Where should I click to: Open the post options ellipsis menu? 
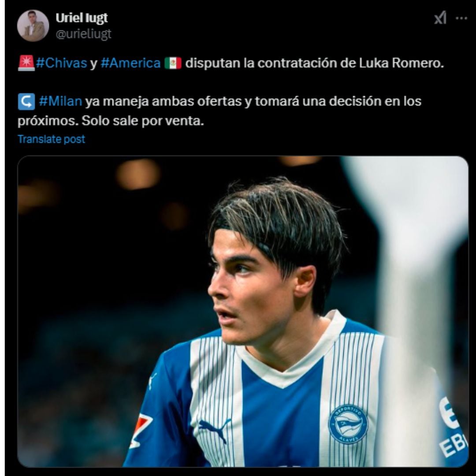(461, 18)
